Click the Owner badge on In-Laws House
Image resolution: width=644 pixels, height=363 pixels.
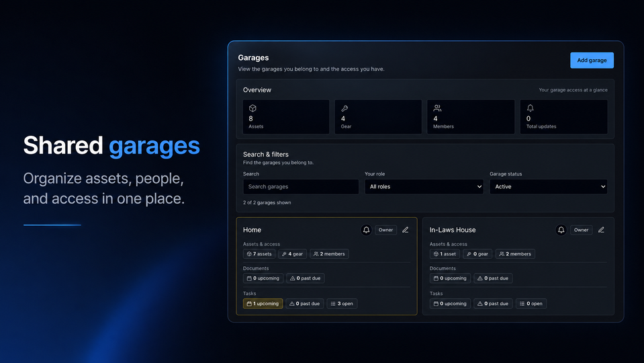[581, 230]
